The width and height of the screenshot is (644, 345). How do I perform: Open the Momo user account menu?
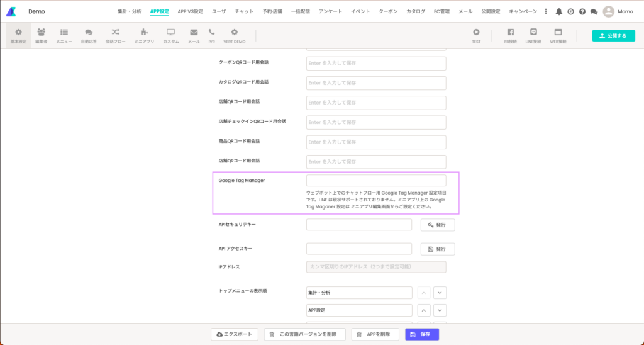click(x=618, y=11)
